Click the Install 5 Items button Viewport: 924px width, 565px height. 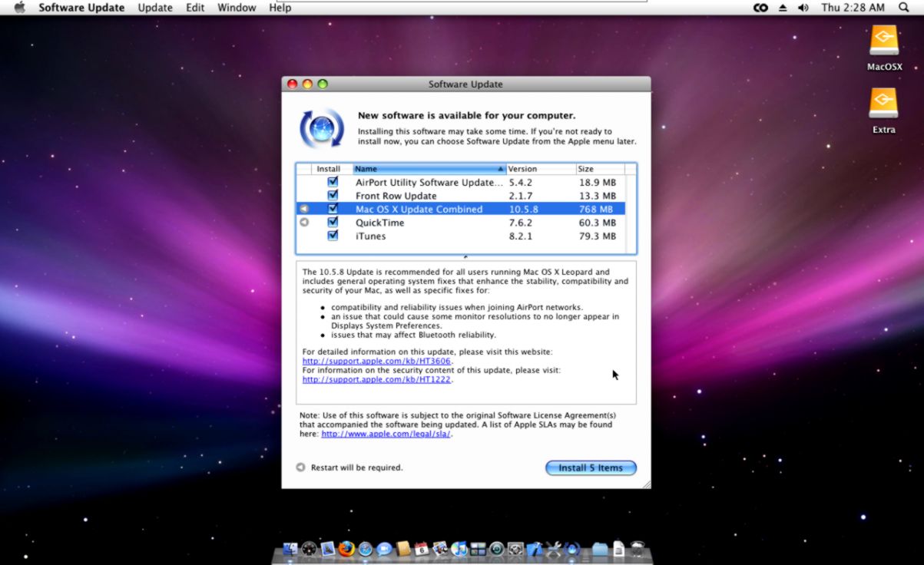click(x=591, y=468)
